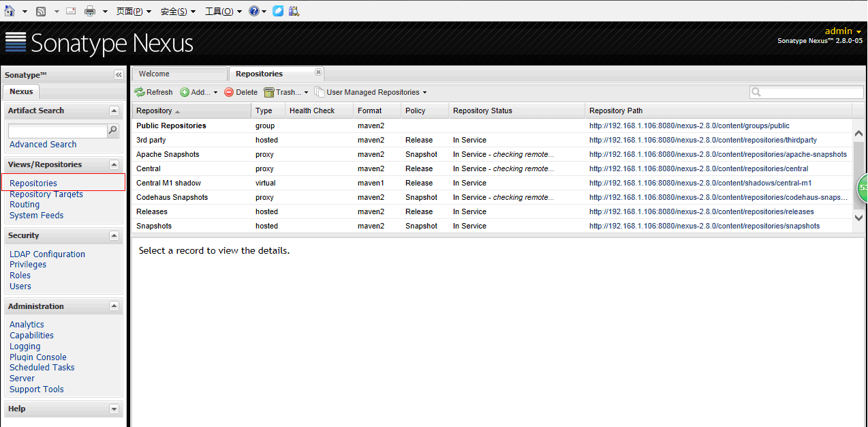Open the dropdown arrow next to the Home icon
The width and height of the screenshot is (868, 427).
click(x=25, y=12)
